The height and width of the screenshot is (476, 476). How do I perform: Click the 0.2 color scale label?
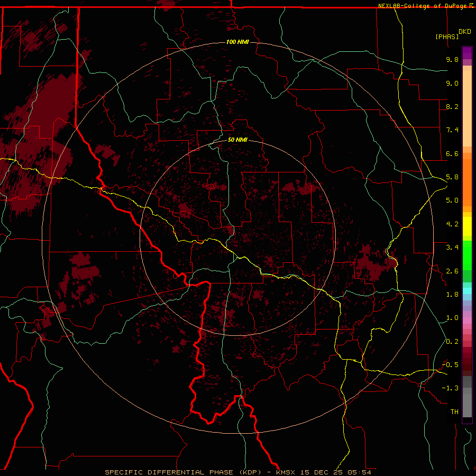pyautogui.click(x=452, y=342)
